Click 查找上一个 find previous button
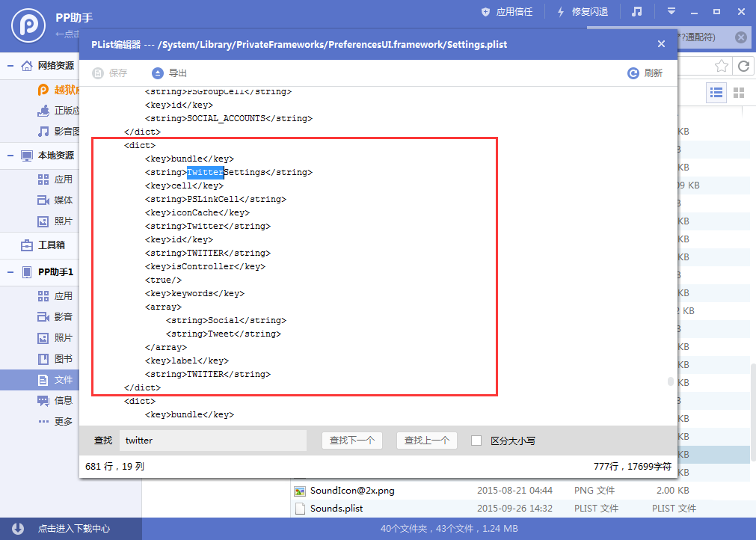Image resolution: width=756 pixels, height=540 pixels. 427,441
